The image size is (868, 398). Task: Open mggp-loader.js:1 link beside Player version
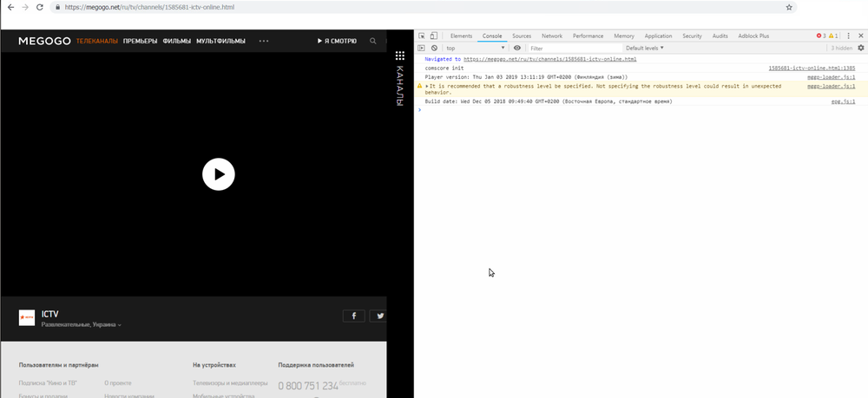point(831,77)
